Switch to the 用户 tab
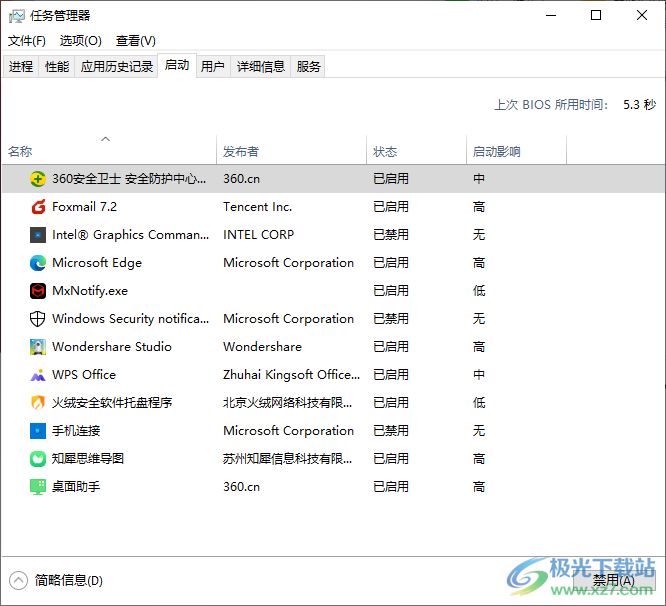Viewport: 666px width, 606px height. pos(213,67)
